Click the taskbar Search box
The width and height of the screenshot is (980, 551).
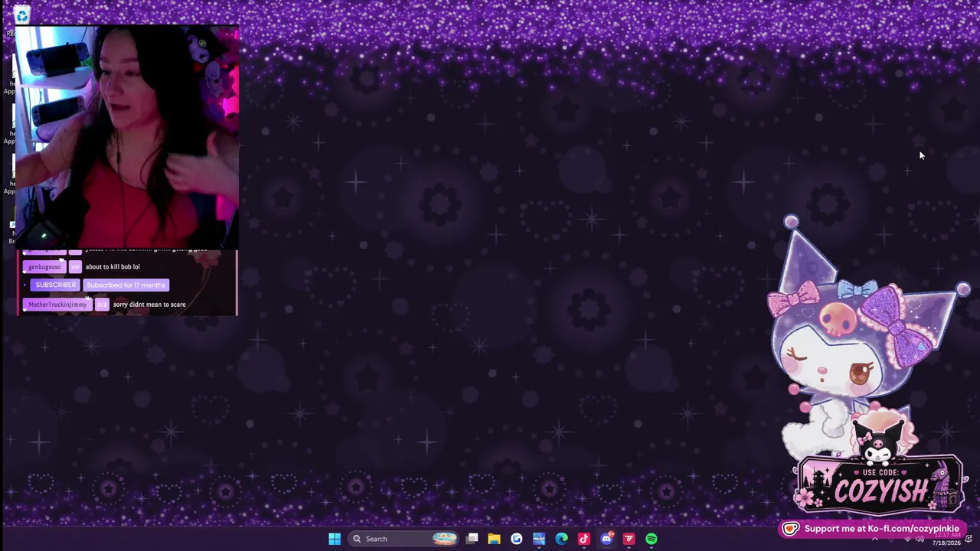coord(404,539)
